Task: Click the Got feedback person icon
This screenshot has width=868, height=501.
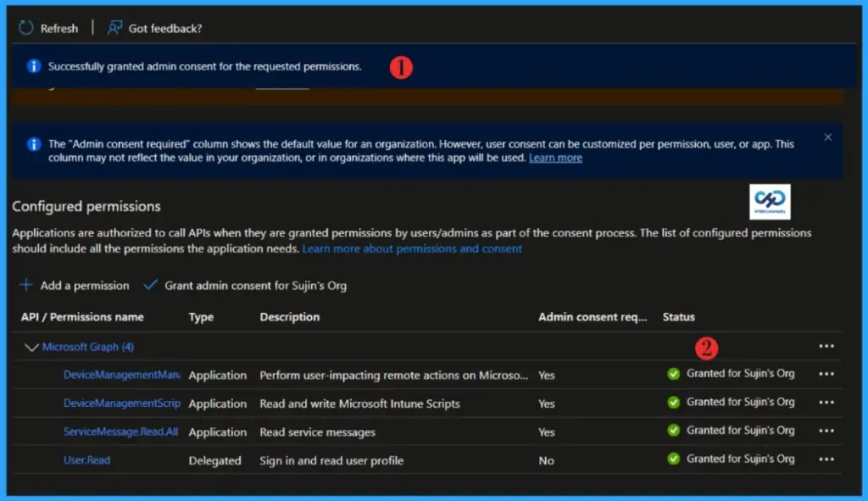Action: [114, 28]
